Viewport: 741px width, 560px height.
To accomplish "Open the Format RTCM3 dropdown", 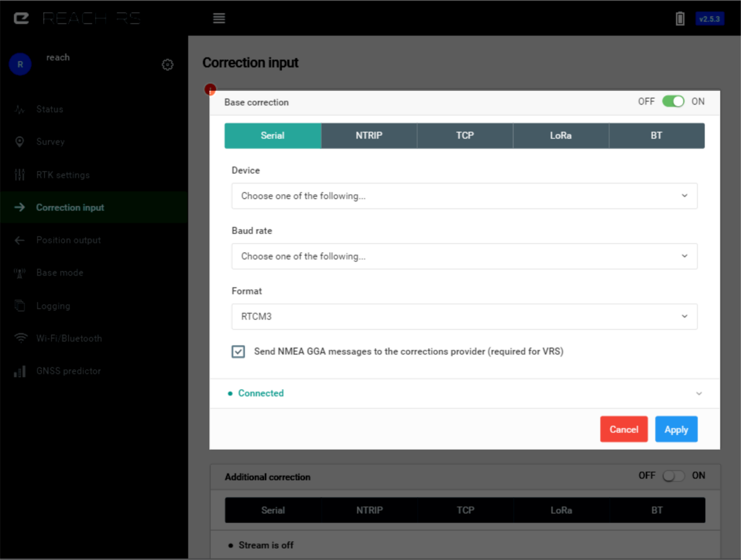I will pyautogui.click(x=464, y=317).
